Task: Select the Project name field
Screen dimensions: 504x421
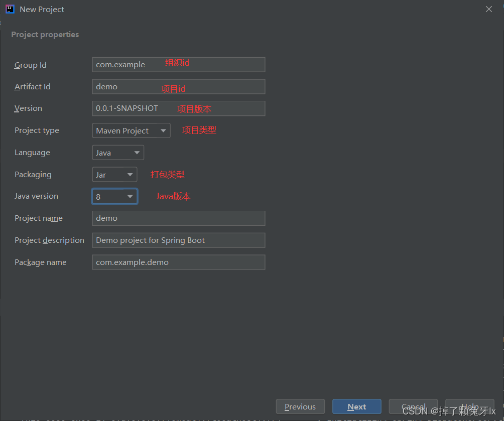Action: click(178, 218)
